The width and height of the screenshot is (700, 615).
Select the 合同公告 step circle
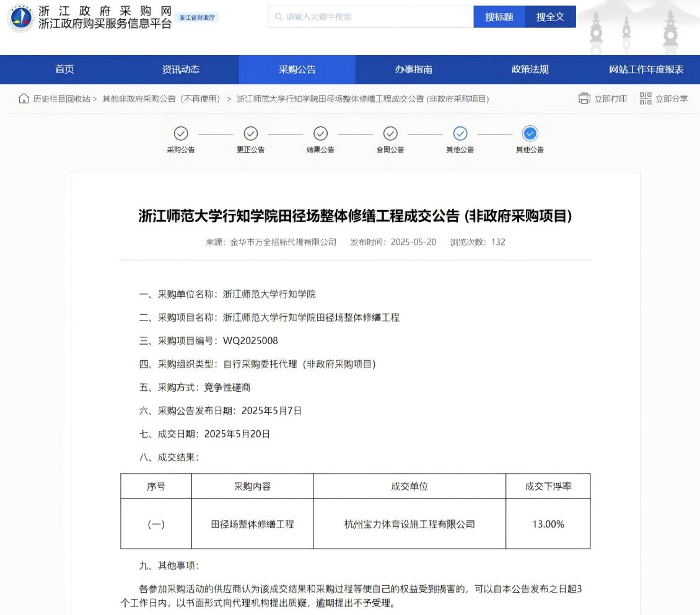click(x=390, y=133)
